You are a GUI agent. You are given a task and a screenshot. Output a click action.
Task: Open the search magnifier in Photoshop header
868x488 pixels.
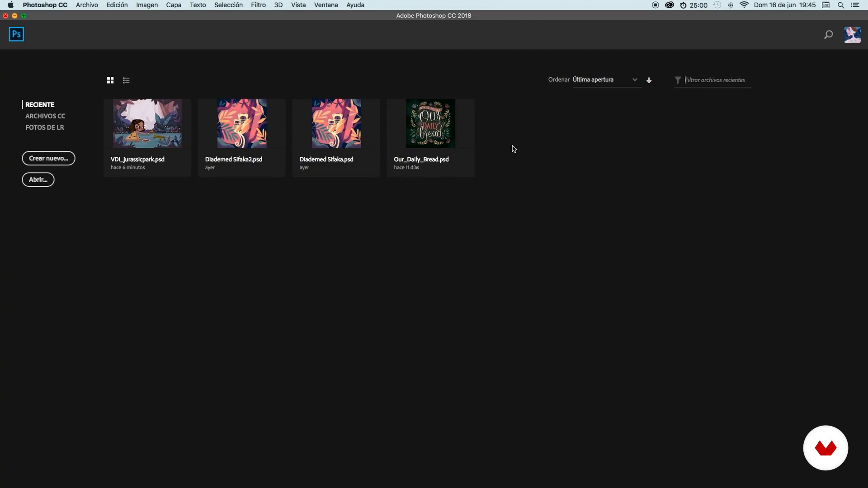point(828,35)
